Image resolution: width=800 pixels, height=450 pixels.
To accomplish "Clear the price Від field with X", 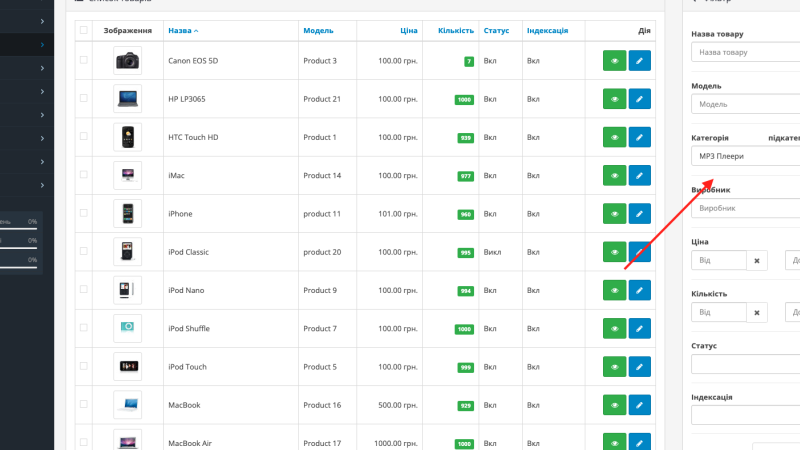I will (757, 260).
